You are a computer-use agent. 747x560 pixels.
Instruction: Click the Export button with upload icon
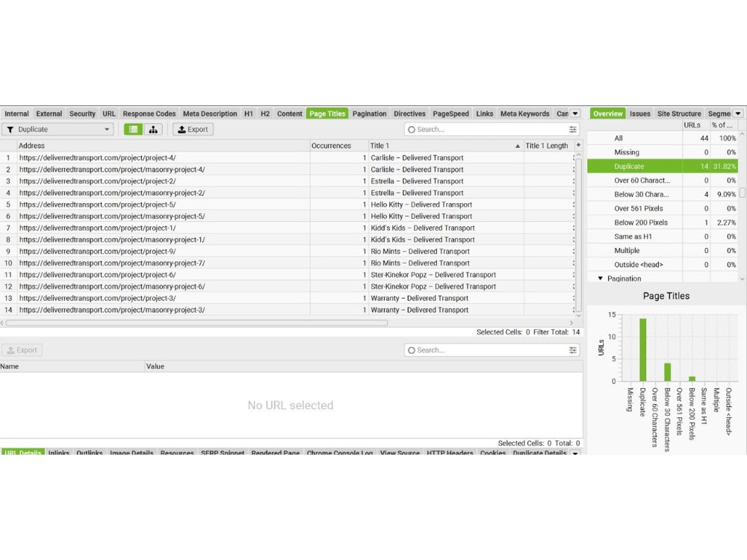pos(193,129)
